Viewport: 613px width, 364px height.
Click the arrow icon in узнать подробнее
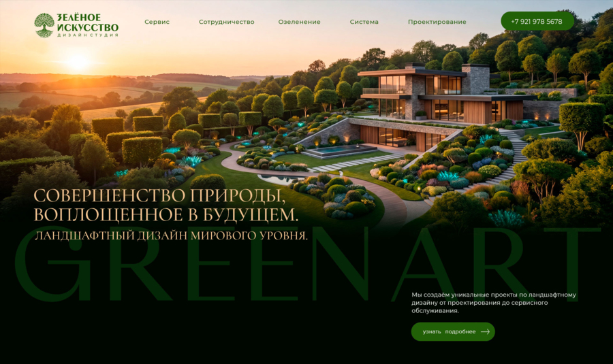485,331
